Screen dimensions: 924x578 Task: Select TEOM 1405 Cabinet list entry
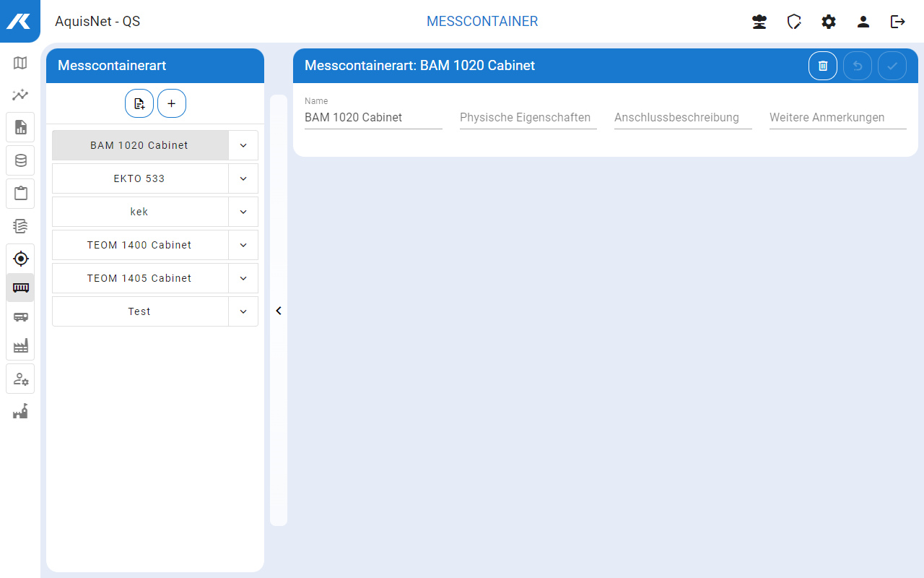click(x=139, y=278)
